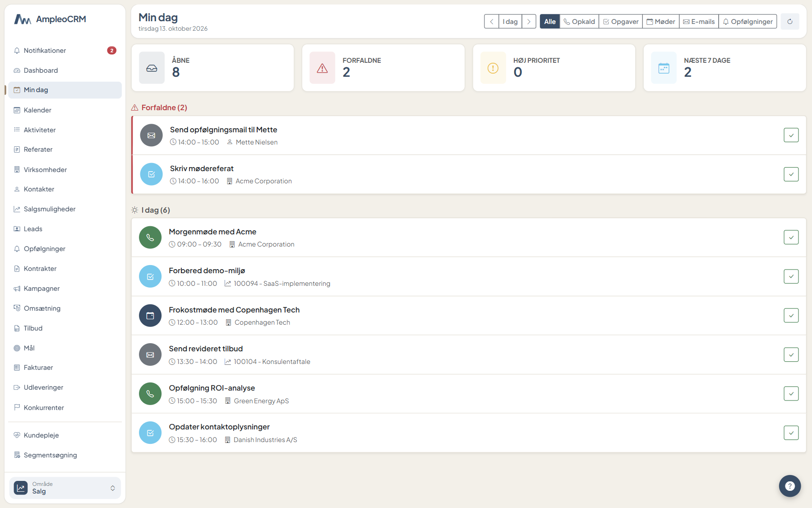Screen dimensions: 812x508
Task: Open Kalender in the sidebar
Action: [x=65, y=110]
